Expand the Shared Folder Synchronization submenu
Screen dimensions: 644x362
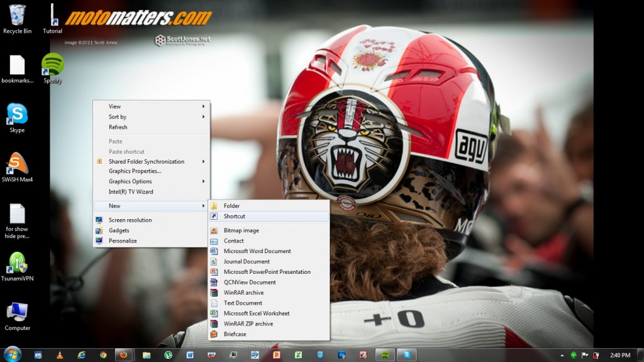pyautogui.click(x=152, y=162)
